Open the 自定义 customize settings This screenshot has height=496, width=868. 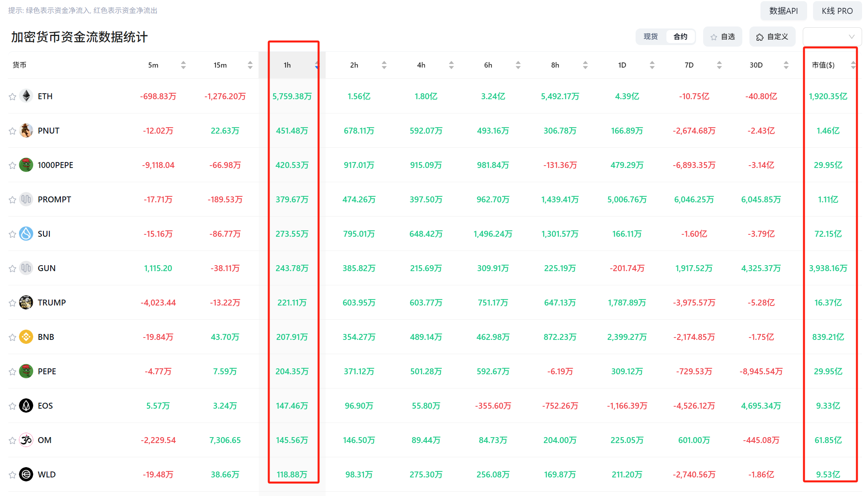(772, 37)
